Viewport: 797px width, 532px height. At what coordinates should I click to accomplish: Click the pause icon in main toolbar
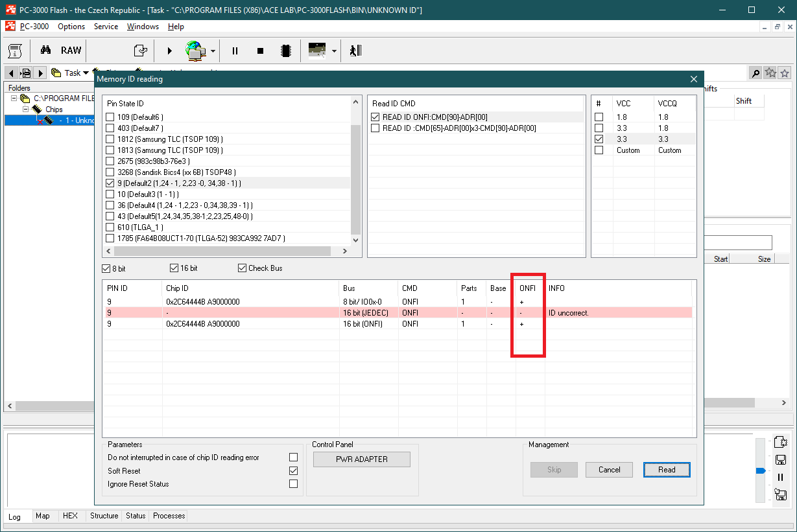pos(235,51)
